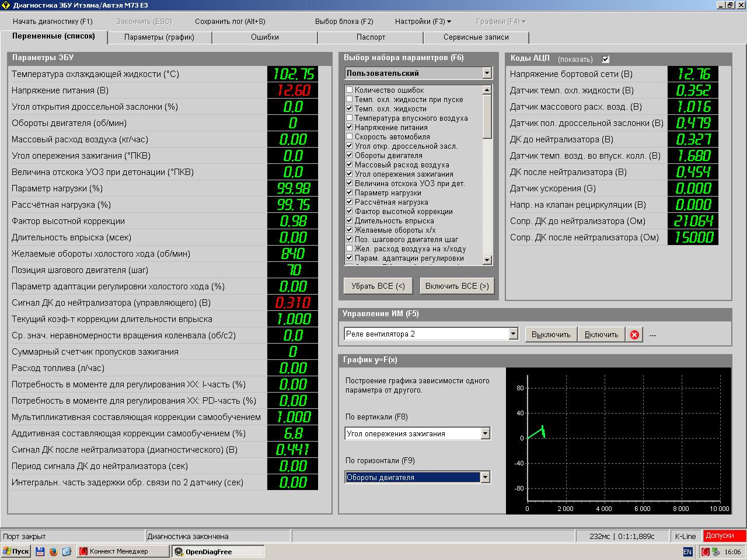Click the EN language indicator in tray
Viewport: 747px width, 560px height.
[x=687, y=552]
